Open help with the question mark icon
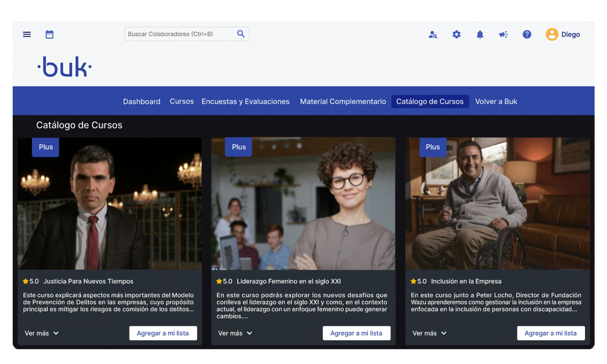The image size is (607, 364). pyautogui.click(x=527, y=35)
